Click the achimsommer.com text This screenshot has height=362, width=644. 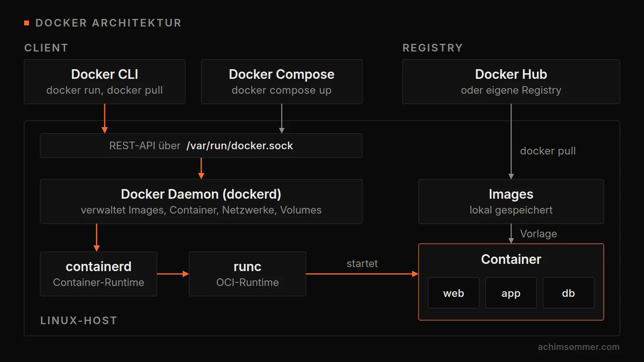tap(579, 347)
